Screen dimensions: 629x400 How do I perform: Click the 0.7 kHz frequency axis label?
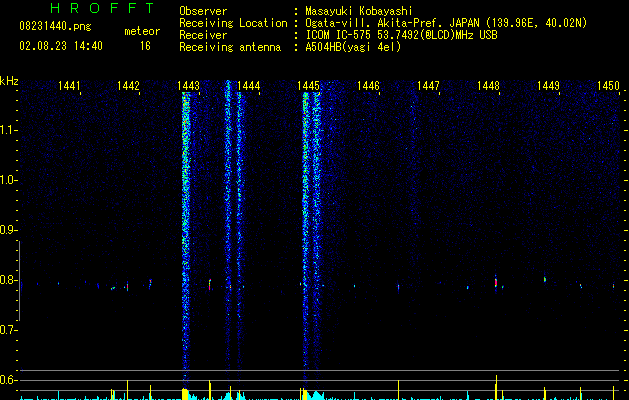(x=7, y=330)
